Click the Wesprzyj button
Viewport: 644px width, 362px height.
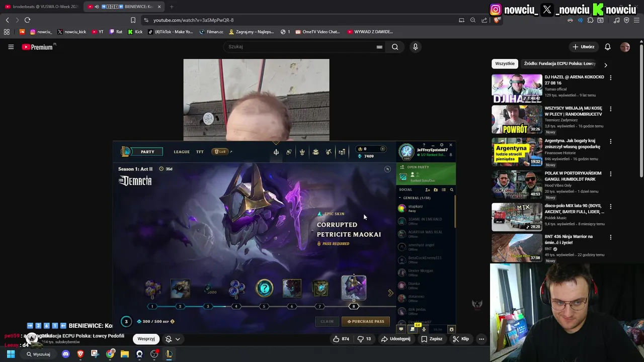tap(146, 339)
